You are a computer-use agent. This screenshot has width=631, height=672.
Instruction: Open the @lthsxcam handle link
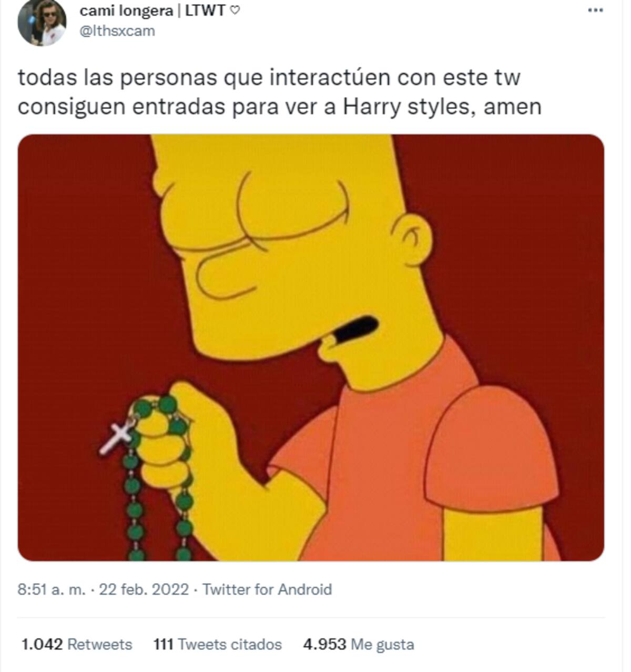(117, 31)
